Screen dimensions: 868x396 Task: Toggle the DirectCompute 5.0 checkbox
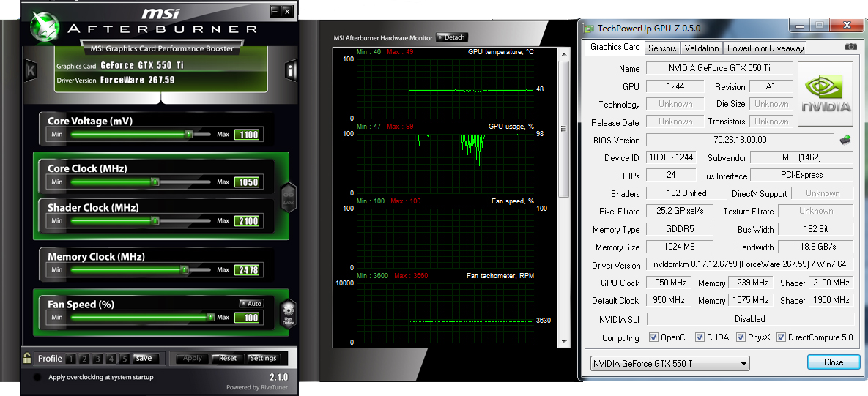781,337
